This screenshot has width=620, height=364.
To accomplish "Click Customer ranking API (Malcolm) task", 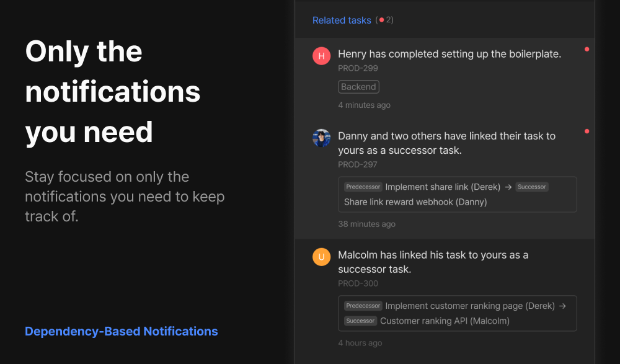I will coord(445,321).
